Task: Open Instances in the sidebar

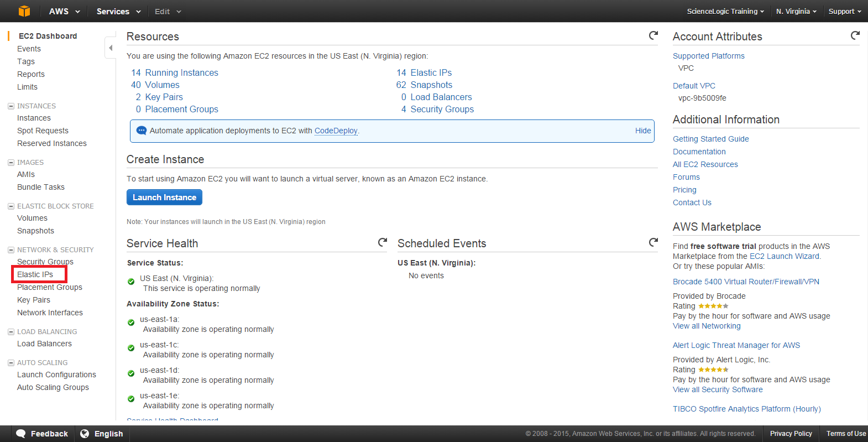Action: pos(34,118)
